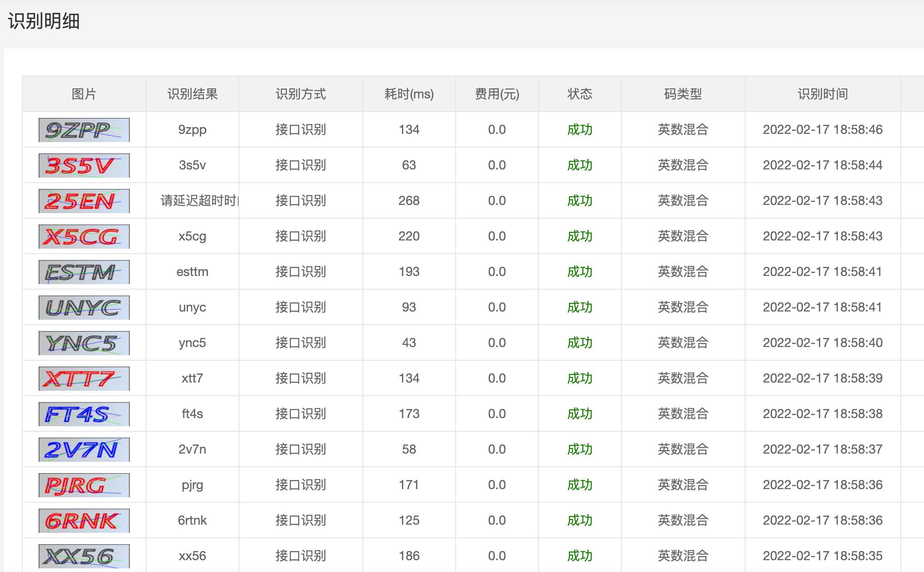Sort by the 耗时(ms) column header
The width and height of the screenshot is (924, 572).
(x=408, y=94)
